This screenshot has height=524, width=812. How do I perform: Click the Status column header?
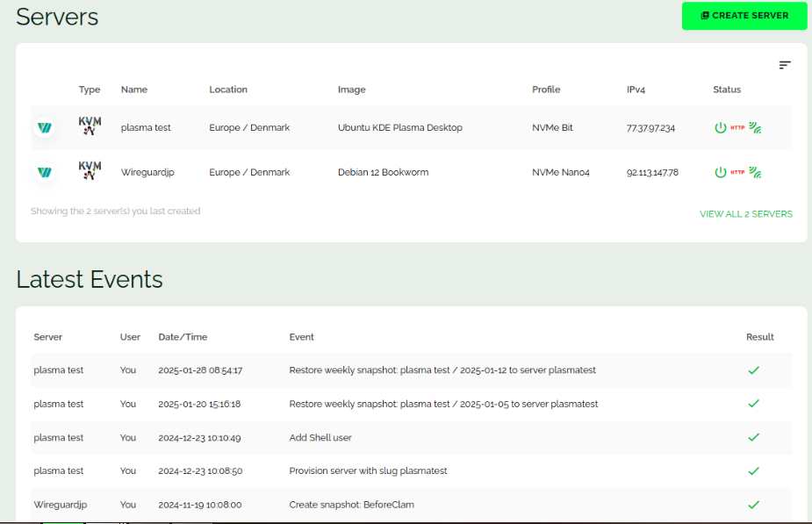tap(727, 89)
